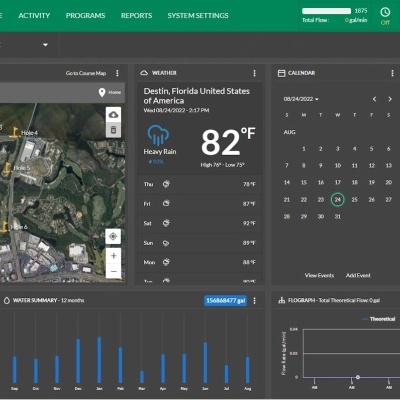The width and height of the screenshot is (400, 400).
Task: Go to Course Map link
Action: (86, 73)
